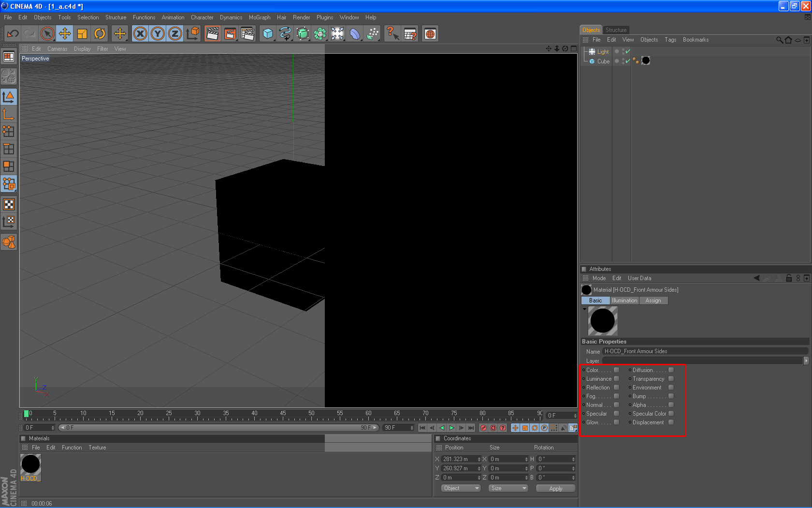Enable the Transparency channel checkbox
This screenshot has height=508, width=812.
(x=671, y=379)
